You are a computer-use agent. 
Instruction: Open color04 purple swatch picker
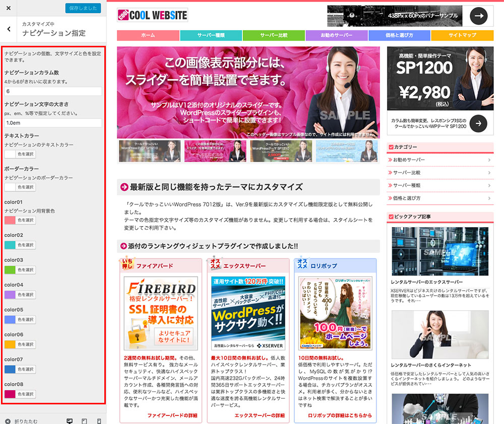20,295
